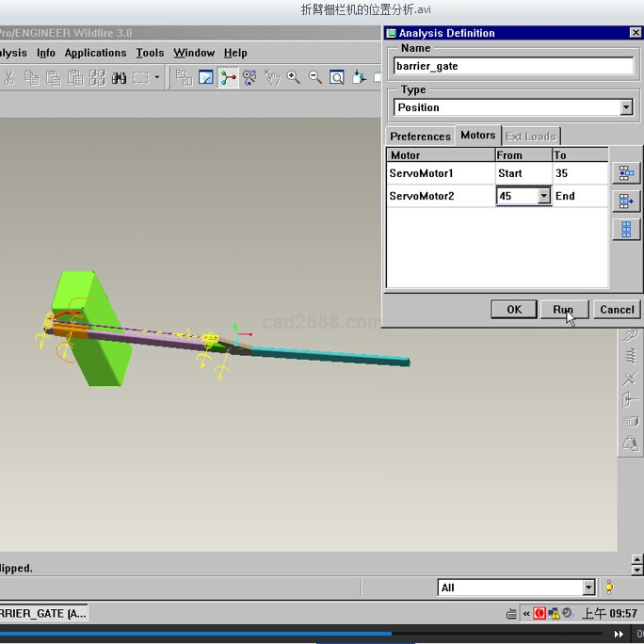Open the Applications menu
The image size is (644, 644).
pos(95,53)
